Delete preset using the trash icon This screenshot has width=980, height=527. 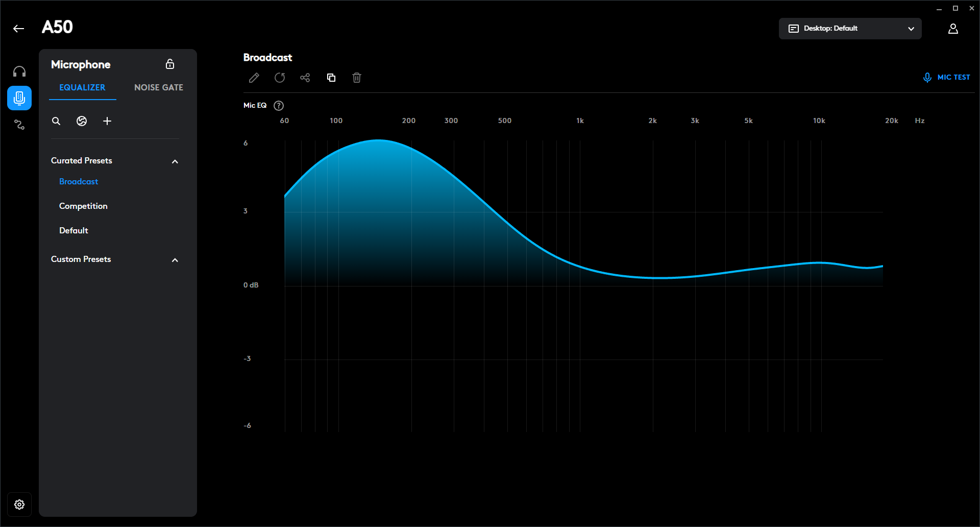(357, 78)
